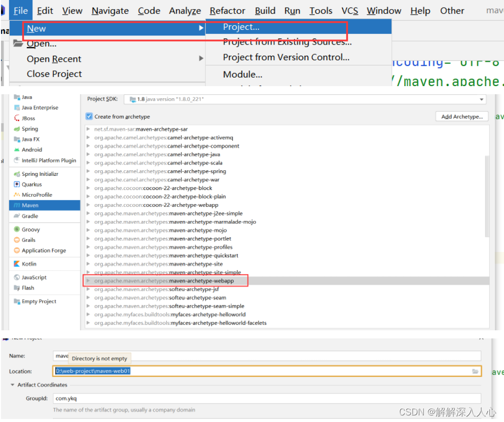Open the Tools menu

pyautogui.click(x=321, y=11)
